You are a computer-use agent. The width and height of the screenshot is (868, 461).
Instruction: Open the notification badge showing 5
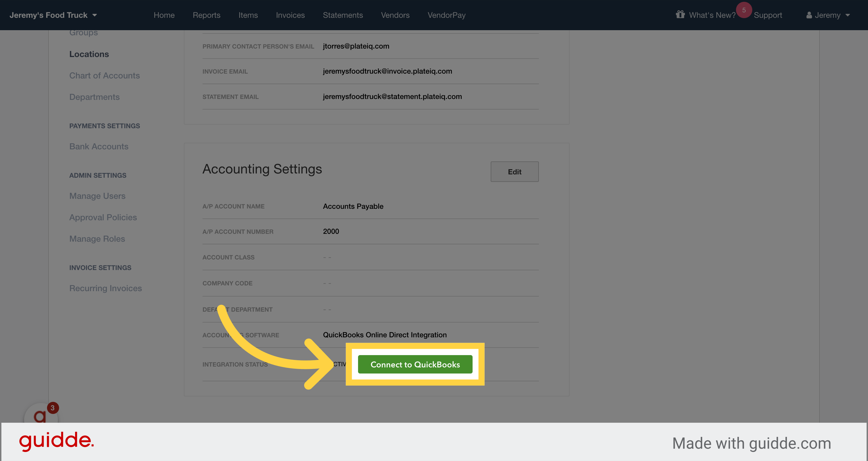(744, 10)
